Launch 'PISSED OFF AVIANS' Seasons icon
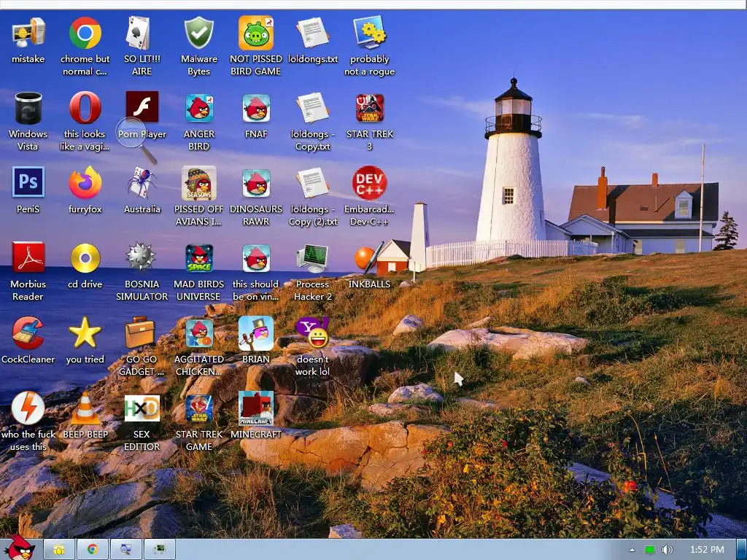Image resolution: width=747 pixels, height=560 pixels. 198,183
